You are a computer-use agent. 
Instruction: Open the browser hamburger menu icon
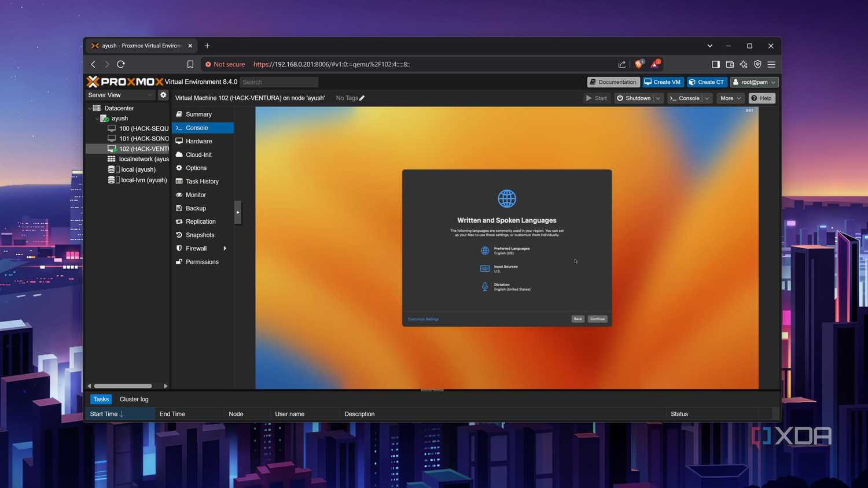(x=771, y=64)
